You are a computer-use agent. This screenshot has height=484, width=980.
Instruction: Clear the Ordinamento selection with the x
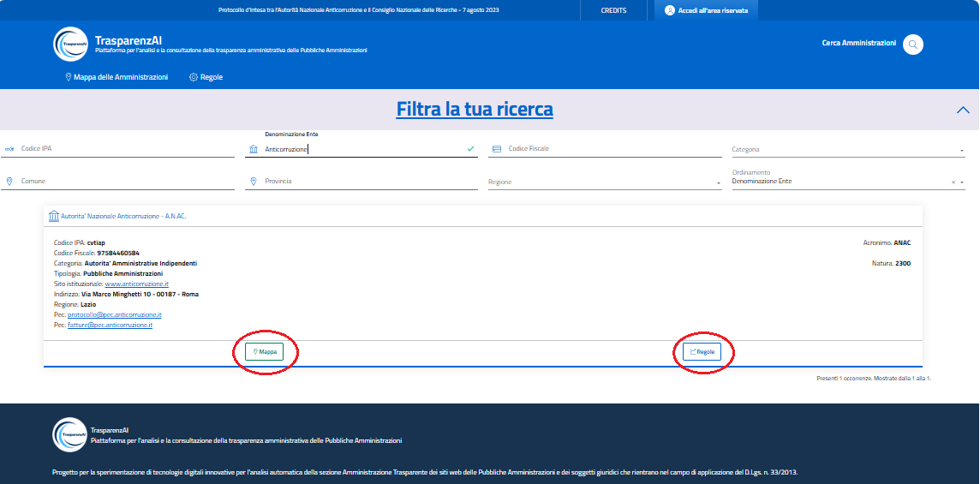[953, 182]
